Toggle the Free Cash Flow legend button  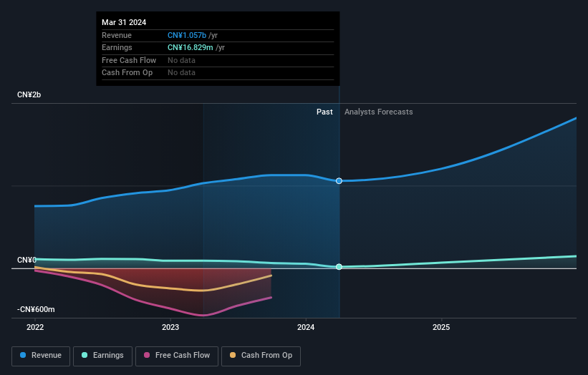[177, 356]
